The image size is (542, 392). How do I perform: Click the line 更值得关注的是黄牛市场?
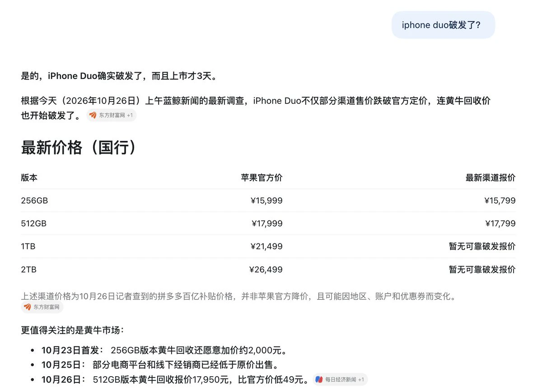pyautogui.click(x=72, y=330)
